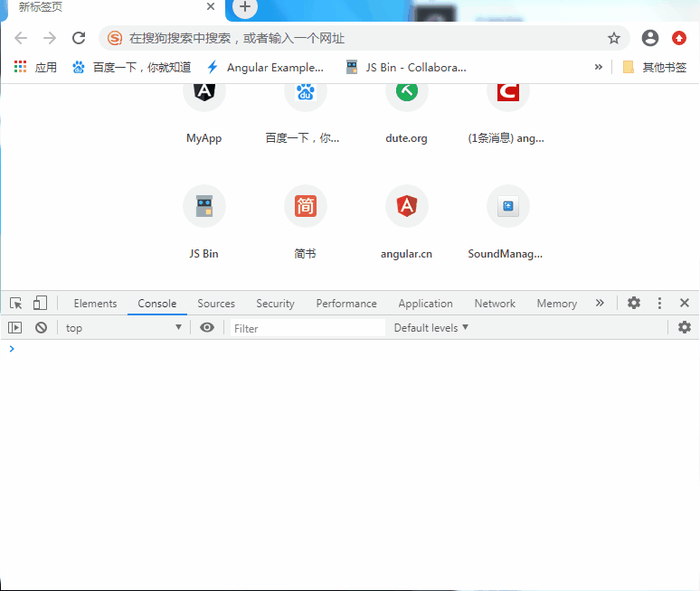Open the MyApp shortcut tile

(204, 114)
